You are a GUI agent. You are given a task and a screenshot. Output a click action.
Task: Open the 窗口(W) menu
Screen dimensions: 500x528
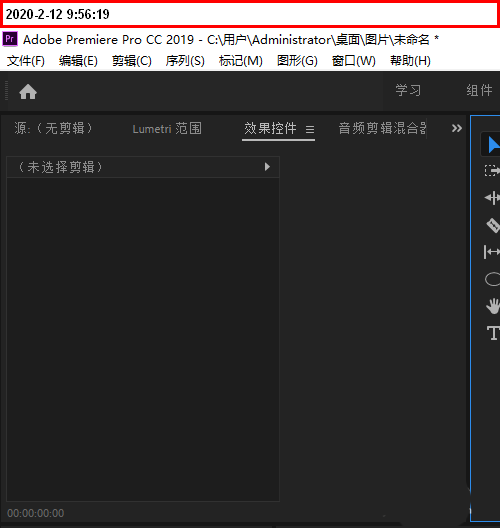[354, 61]
